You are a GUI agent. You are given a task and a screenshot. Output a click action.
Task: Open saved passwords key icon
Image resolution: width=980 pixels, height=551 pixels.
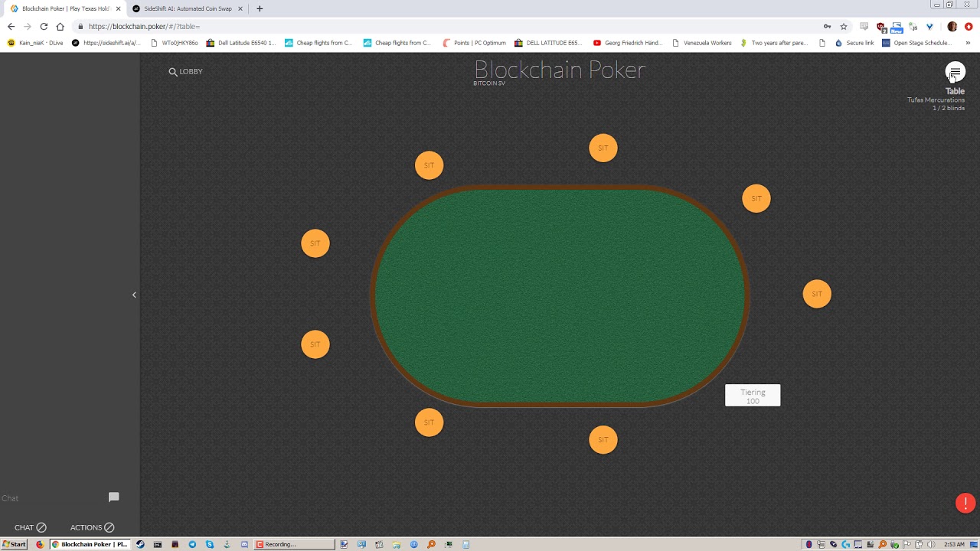point(827,26)
